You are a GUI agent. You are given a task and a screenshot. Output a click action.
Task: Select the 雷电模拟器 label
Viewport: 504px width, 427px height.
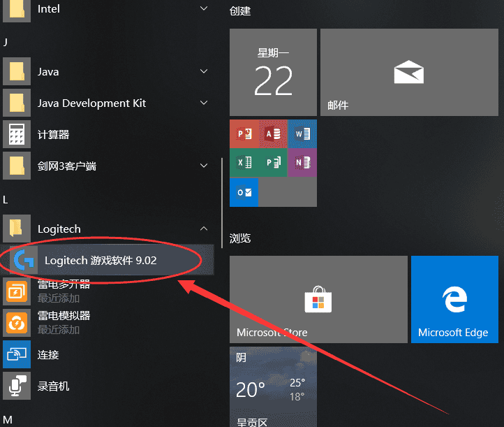click(x=64, y=316)
